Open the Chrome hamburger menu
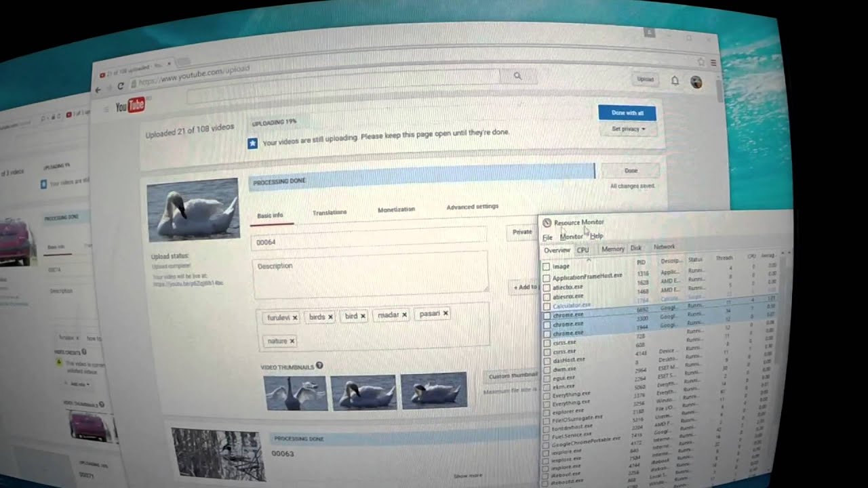The image size is (868, 488). coord(713,62)
